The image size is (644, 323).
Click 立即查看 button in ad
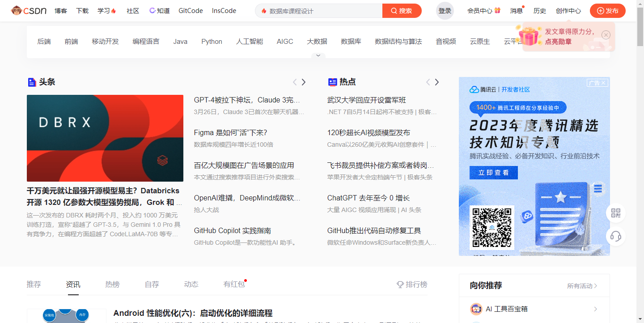(494, 173)
